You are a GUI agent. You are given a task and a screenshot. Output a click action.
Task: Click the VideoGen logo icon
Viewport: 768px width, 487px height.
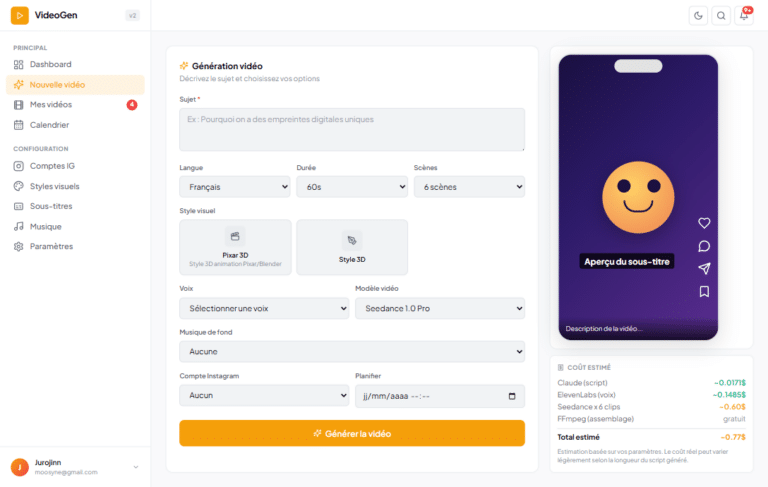click(x=20, y=15)
